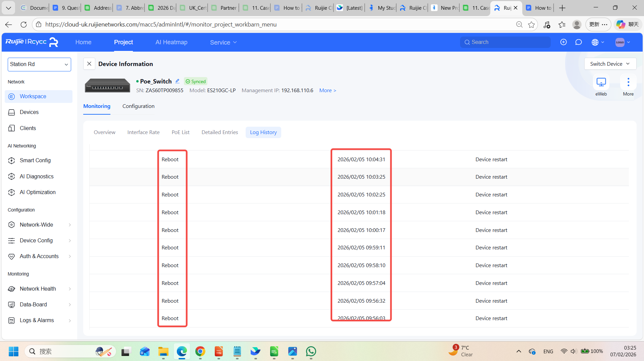Click the plus circle icon in header

click(x=563, y=42)
